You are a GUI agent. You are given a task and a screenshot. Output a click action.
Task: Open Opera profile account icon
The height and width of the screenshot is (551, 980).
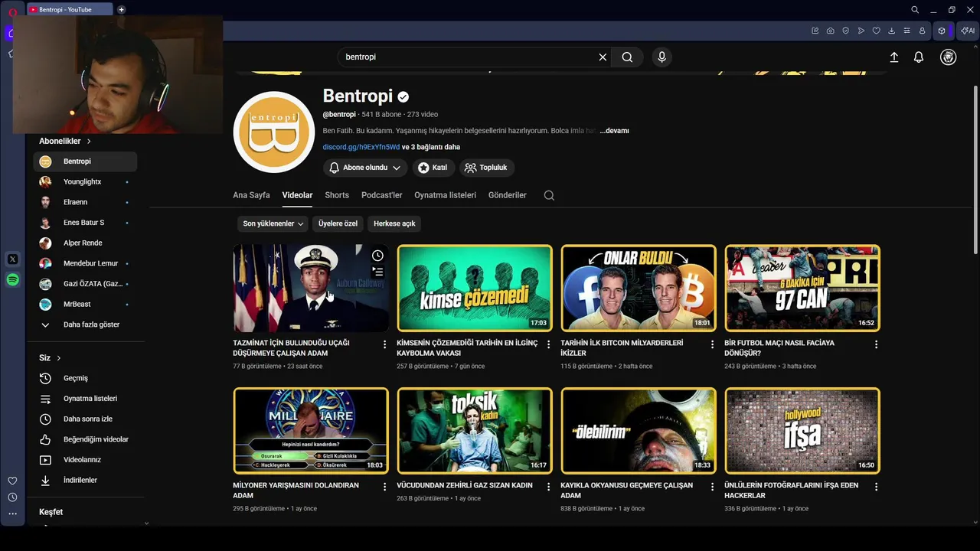click(x=923, y=31)
